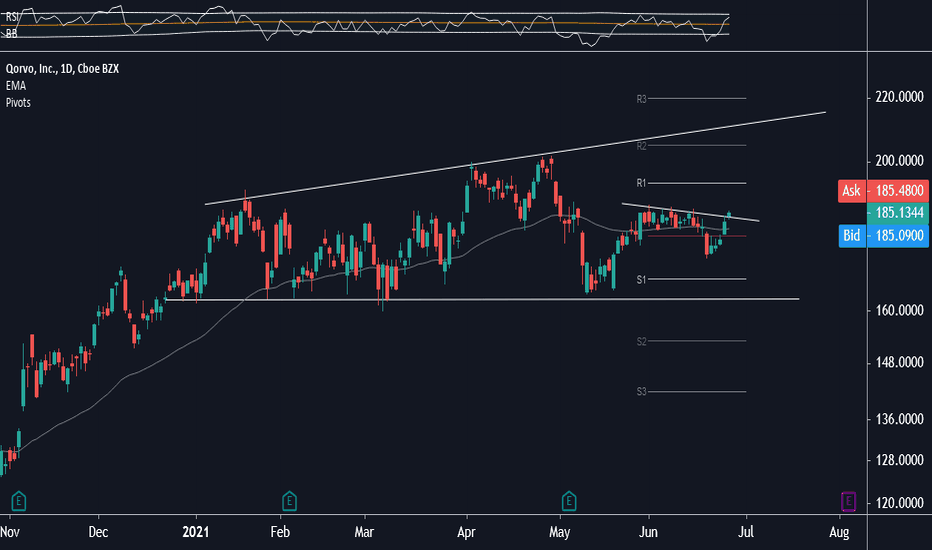Select the RSI indicator label

(11, 17)
